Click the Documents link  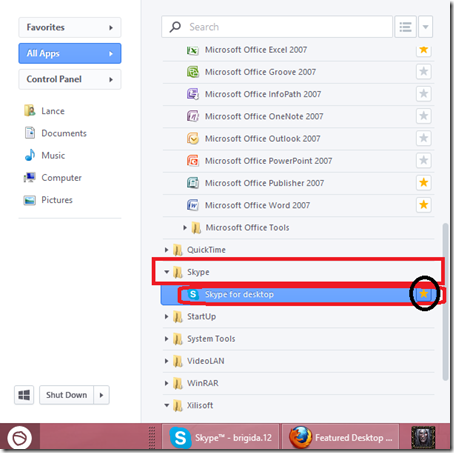pyautogui.click(x=64, y=133)
